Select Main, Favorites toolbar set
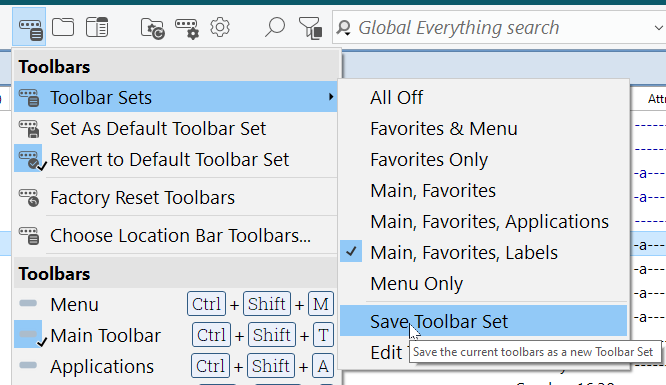 483,190
